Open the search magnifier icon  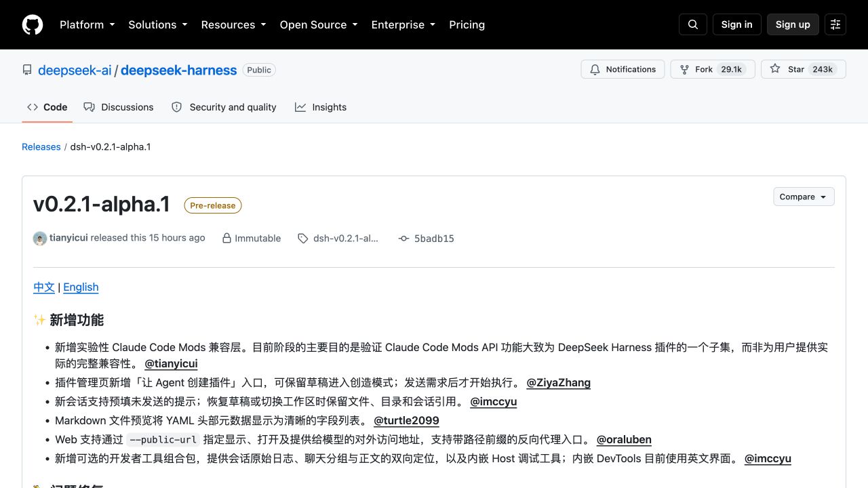[693, 24]
